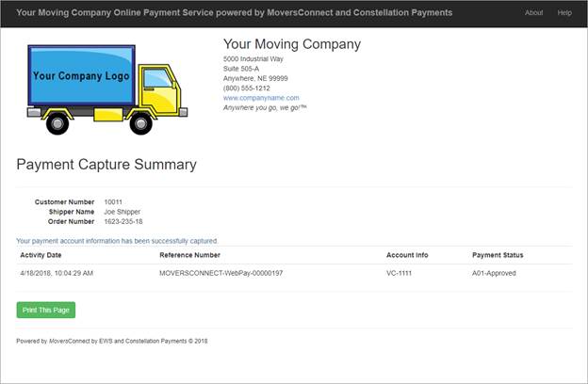Viewport: 588px width, 384px height.
Task: Select the Your Moving Company heading
Action: point(291,44)
